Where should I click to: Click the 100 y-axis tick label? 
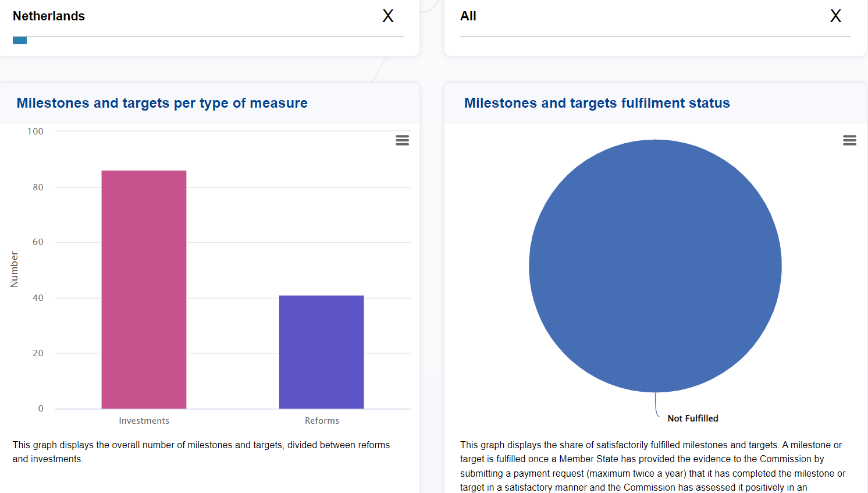tap(35, 132)
